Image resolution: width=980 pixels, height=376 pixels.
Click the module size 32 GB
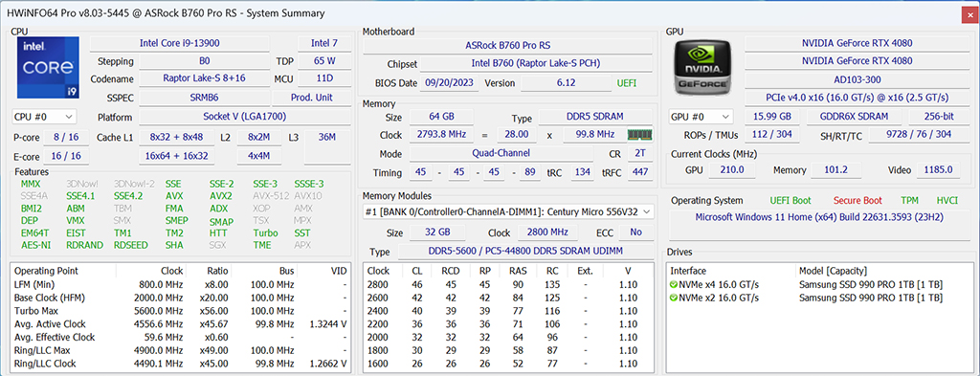(436, 232)
